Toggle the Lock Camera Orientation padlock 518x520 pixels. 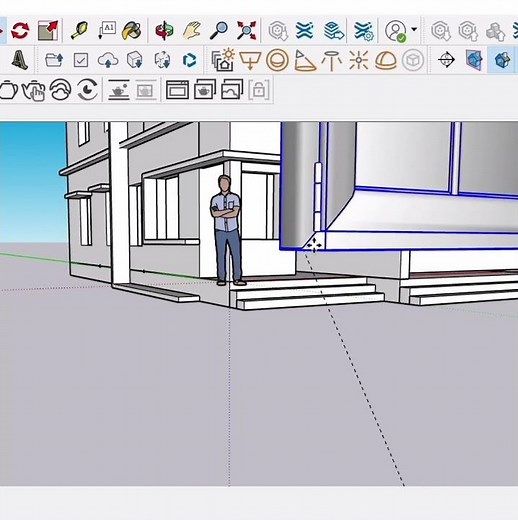coord(259,89)
